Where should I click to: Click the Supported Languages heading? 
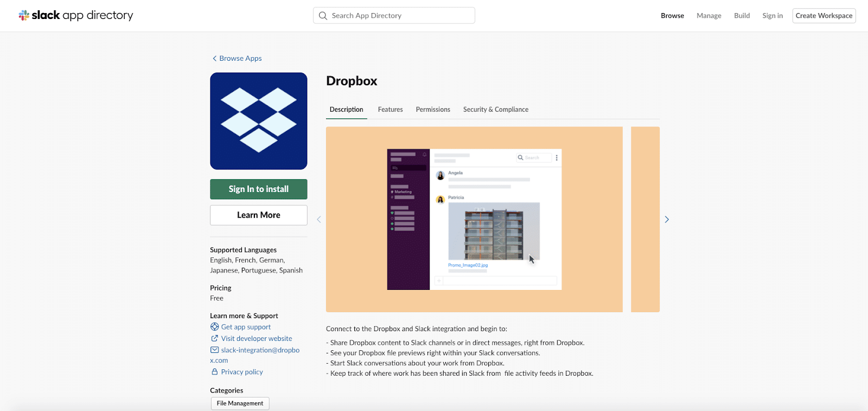[x=243, y=250]
